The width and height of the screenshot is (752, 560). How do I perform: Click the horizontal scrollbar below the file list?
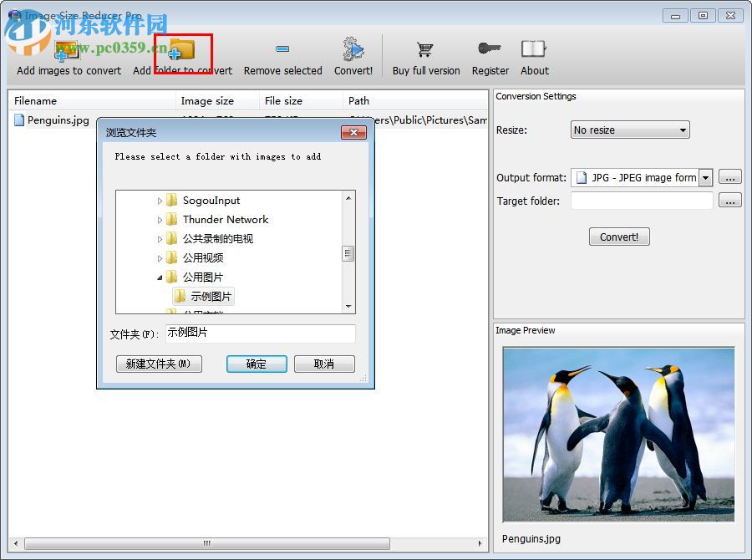pos(205,543)
